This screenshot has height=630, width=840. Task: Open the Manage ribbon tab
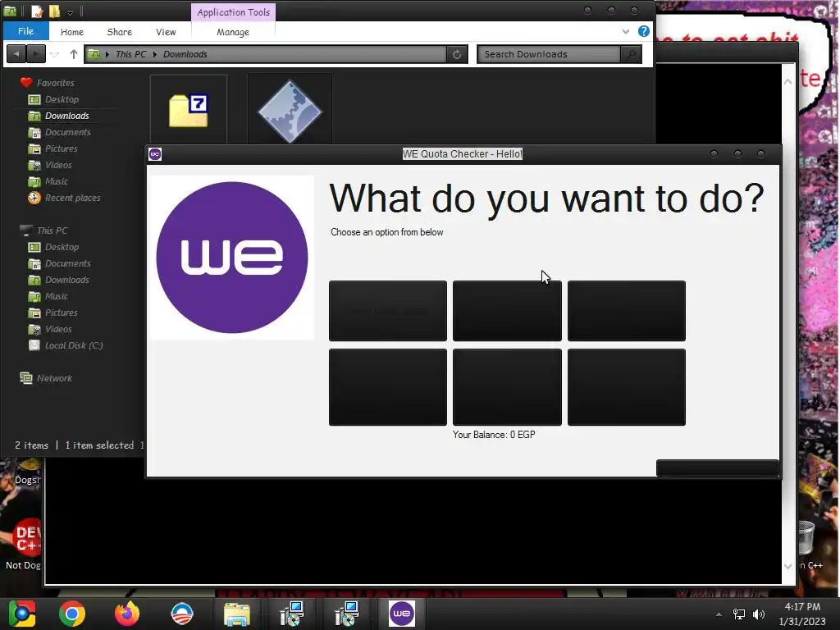click(x=232, y=32)
